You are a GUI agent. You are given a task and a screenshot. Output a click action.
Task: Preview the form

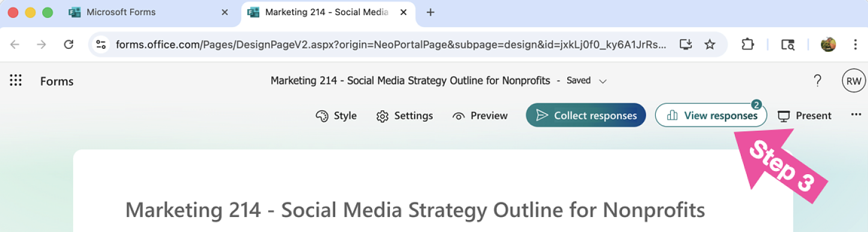coord(480,116)
